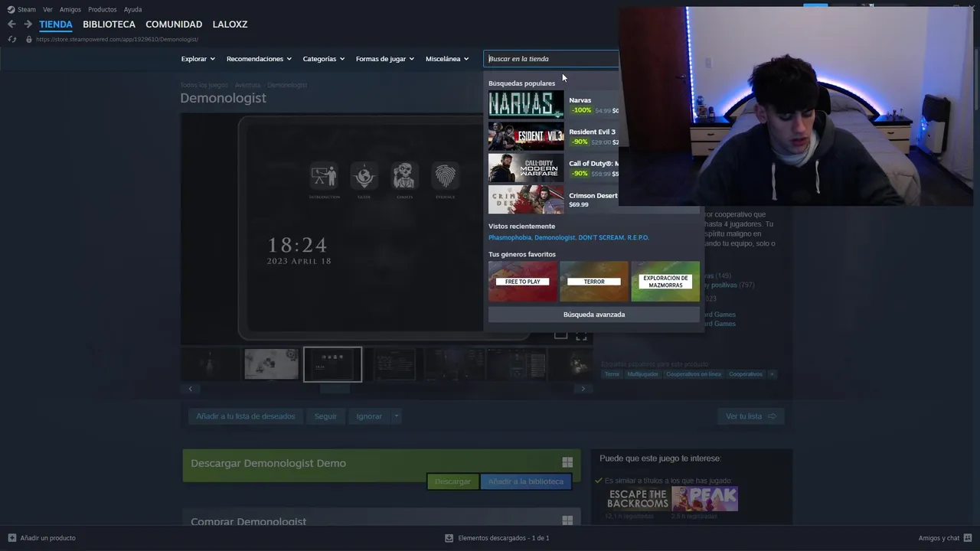Choose the FREE TO PLAY genre tile
This screenshot has width=980, height=551.
pyautogui.click(x=523, y=281)
